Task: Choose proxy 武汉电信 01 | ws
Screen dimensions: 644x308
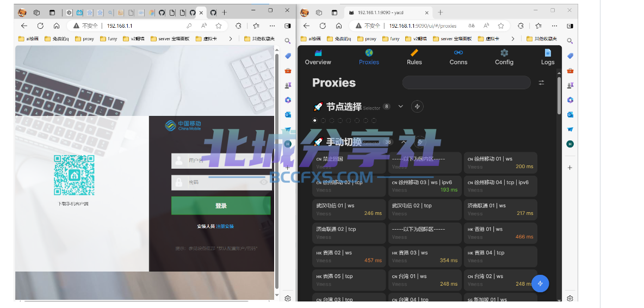Action: coord(349,210)
